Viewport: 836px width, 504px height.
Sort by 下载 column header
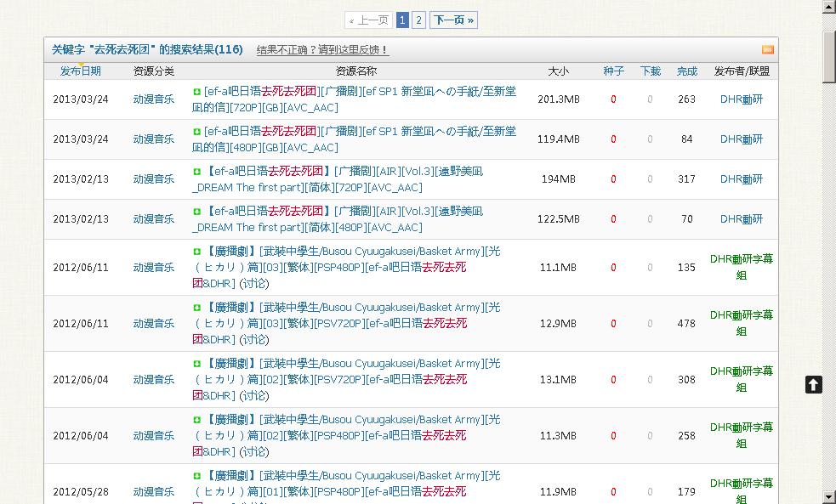point(651,71)
